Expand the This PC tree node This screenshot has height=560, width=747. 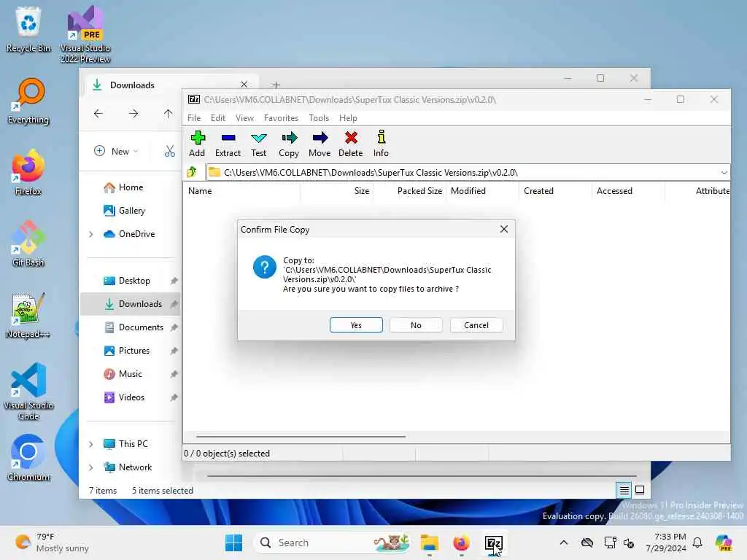click(x=91, y=444)
